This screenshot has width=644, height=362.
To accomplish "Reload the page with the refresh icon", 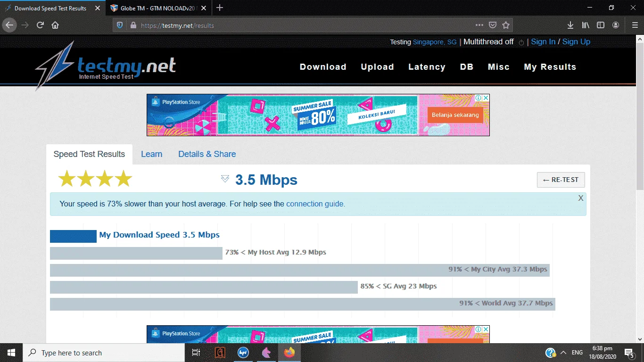I will (x=41, y=25).
